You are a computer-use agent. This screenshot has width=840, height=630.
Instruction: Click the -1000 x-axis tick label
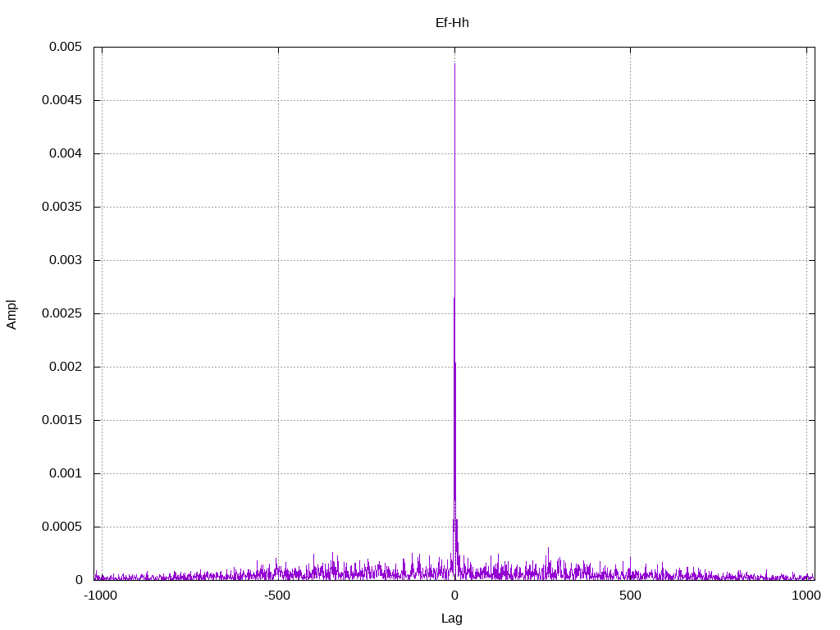(101, 596)
